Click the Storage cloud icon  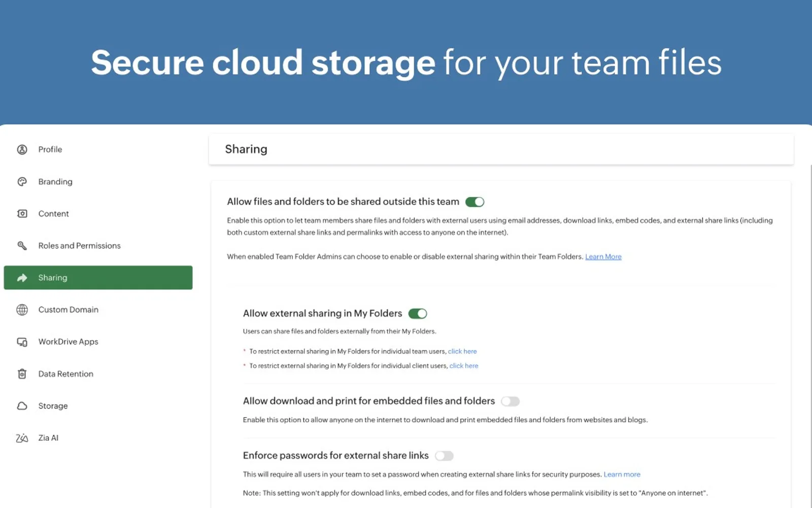click(x=22, y=406)
